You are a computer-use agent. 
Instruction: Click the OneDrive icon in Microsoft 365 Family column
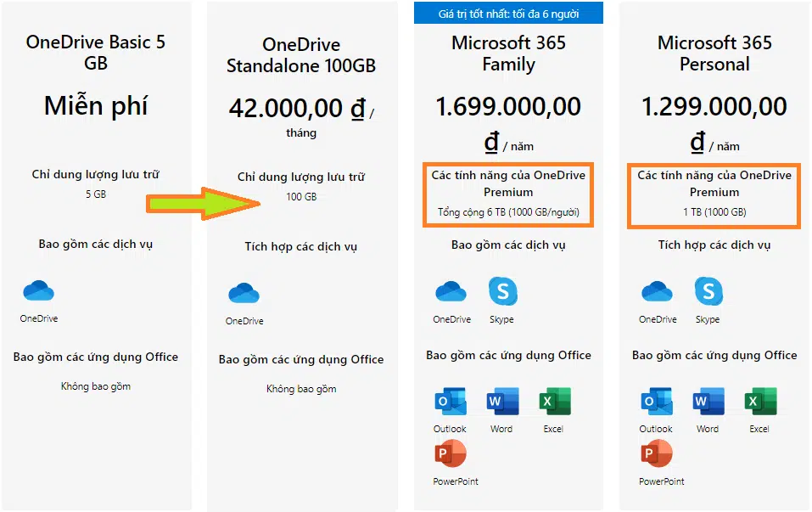pos(450,291)
